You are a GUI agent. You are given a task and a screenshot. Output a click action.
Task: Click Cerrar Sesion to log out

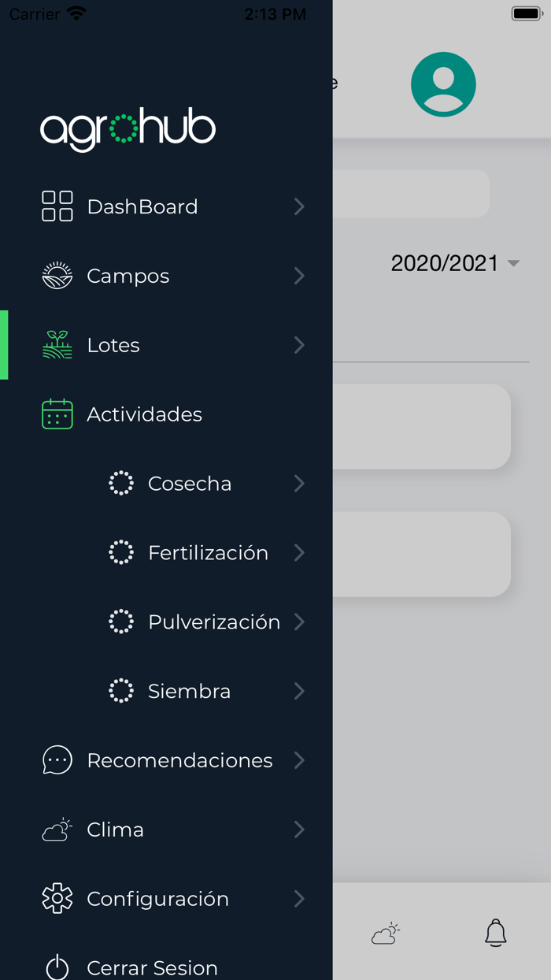[152, 967]
